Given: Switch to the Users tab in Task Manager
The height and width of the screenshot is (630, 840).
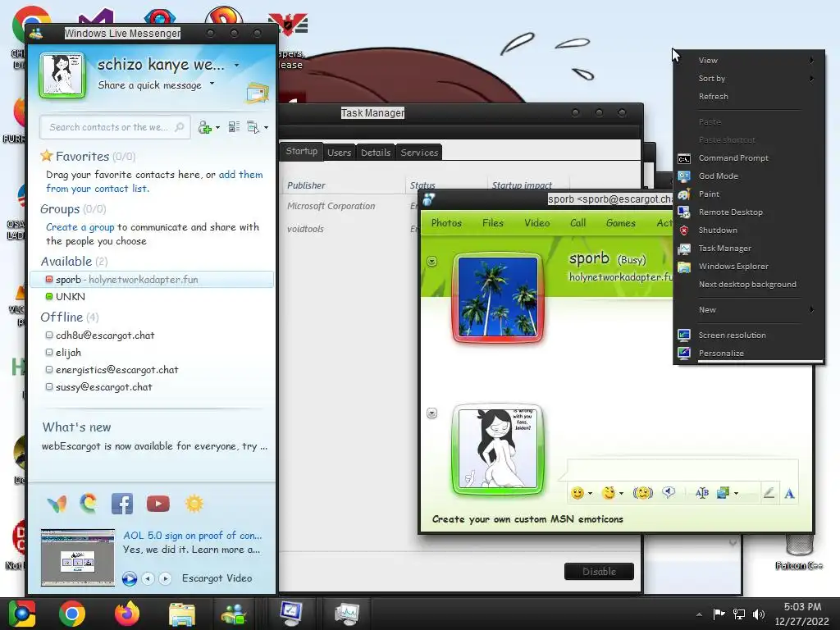Looking at the screenshot, I should click(x=339, y=153).
